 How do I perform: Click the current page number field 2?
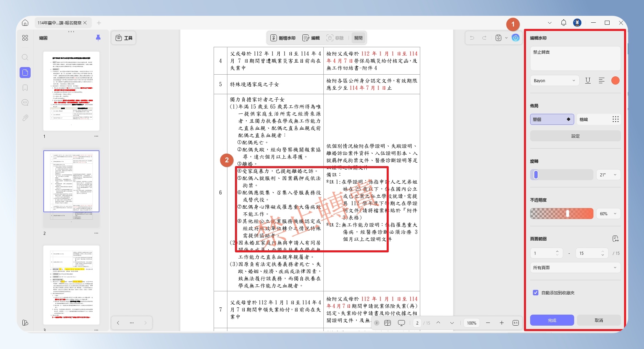[x=417, y=323]
